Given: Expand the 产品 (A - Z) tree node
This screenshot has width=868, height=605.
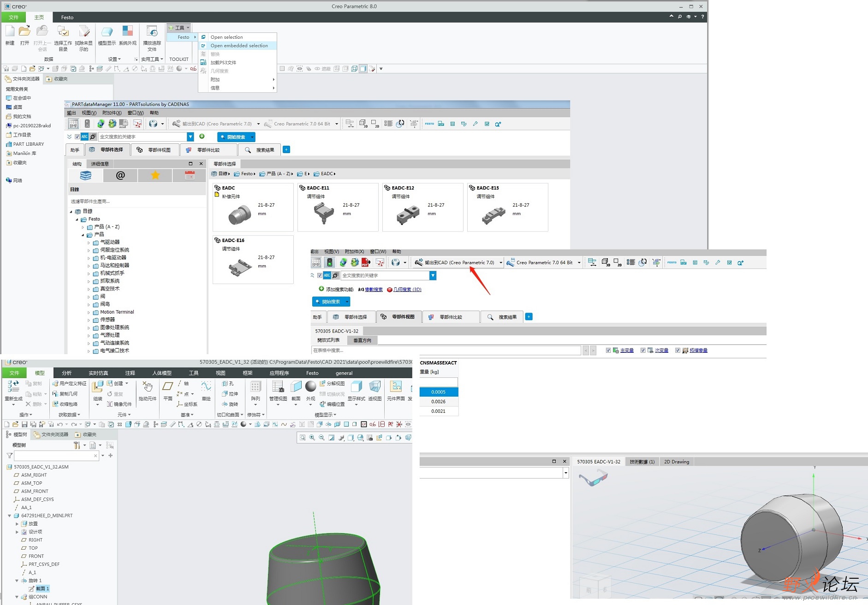Looking at the screenshot, I should 83,227.
